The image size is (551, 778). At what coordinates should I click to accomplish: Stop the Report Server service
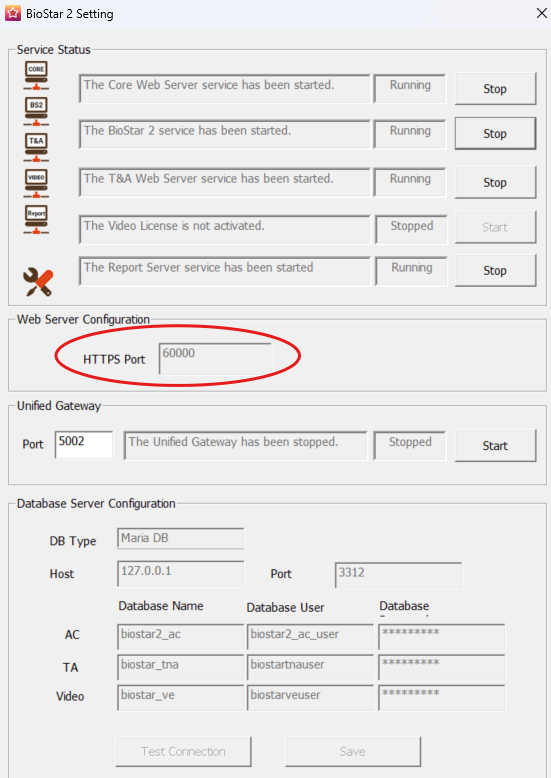coord(495,270)
